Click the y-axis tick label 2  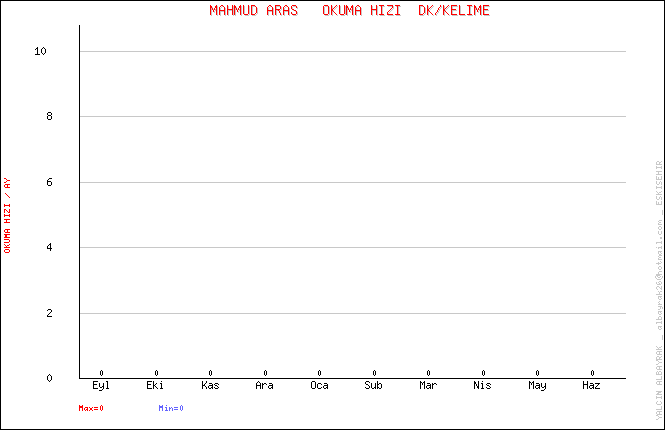(x=48, y=313)
